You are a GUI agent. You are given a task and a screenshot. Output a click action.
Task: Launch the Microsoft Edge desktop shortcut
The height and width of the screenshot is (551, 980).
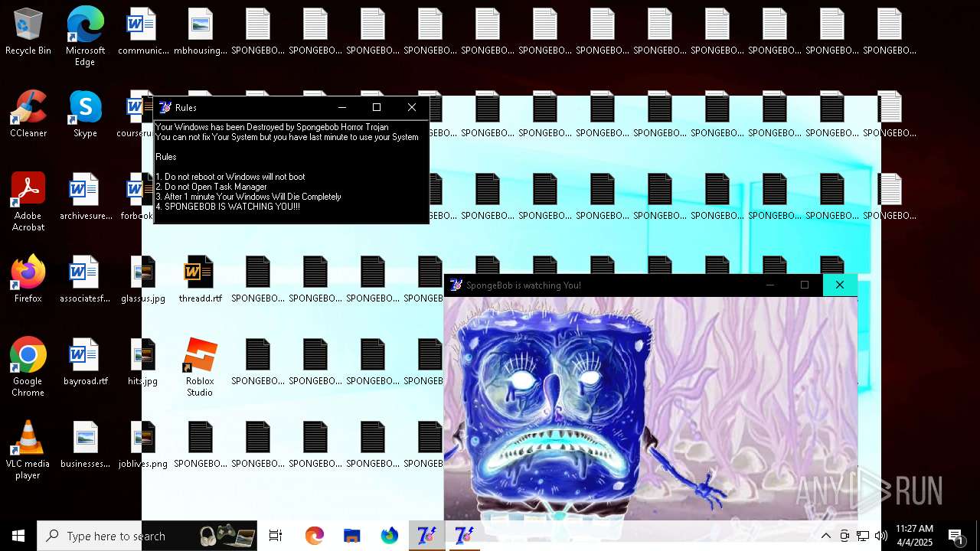click(x=85, y=37)
